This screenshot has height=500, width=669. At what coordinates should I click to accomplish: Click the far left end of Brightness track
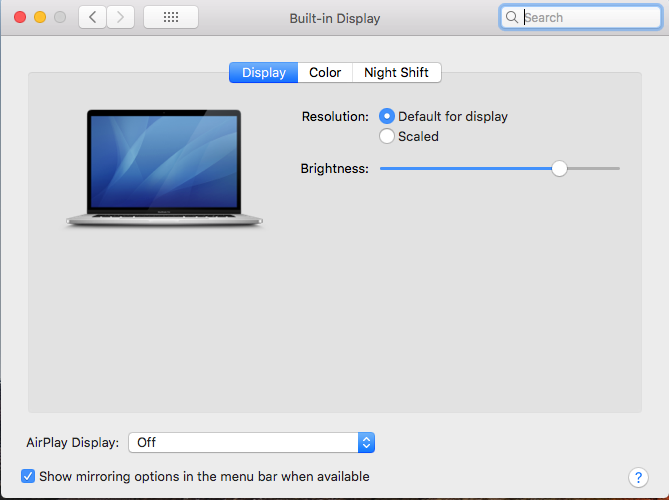[x=383, y=168]
